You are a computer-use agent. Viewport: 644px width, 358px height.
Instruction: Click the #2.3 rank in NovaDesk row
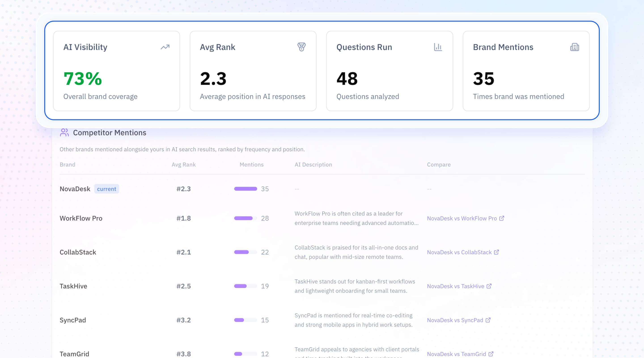pos(184,189)
